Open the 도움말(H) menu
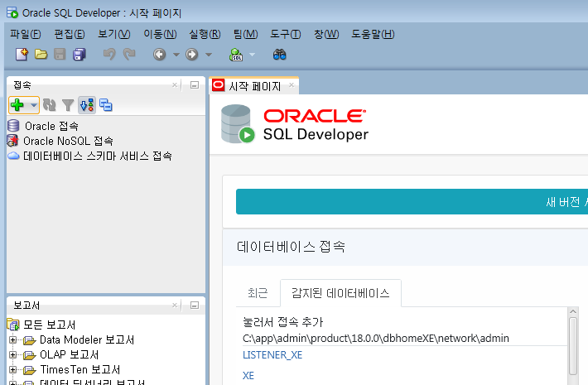 (373, 34)
